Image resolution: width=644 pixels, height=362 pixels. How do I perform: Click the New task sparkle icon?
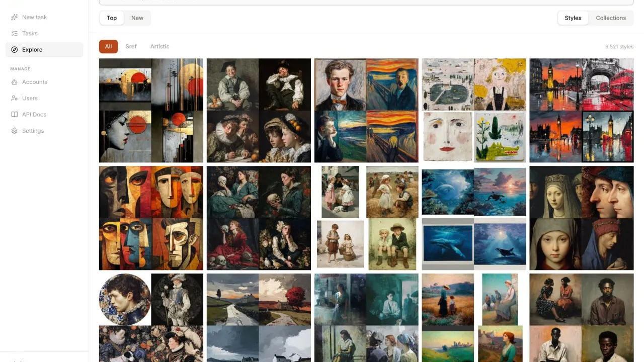15,17
